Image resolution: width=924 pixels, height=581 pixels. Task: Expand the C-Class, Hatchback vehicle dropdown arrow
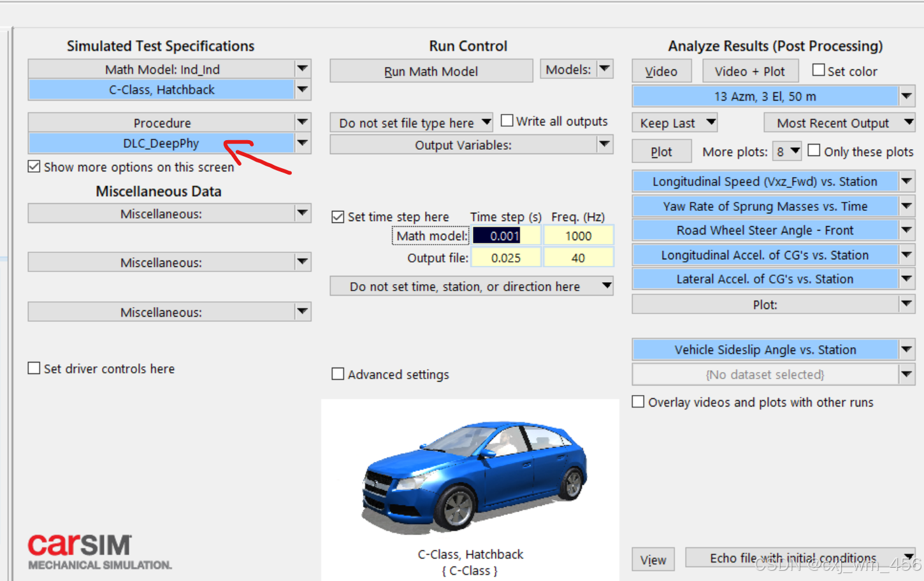click(303, 90)
